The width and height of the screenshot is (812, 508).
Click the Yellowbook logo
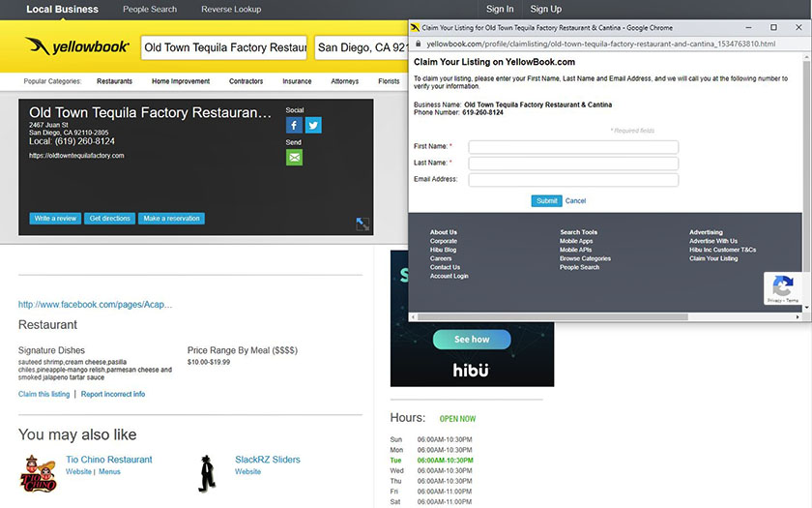coord(77,46)
